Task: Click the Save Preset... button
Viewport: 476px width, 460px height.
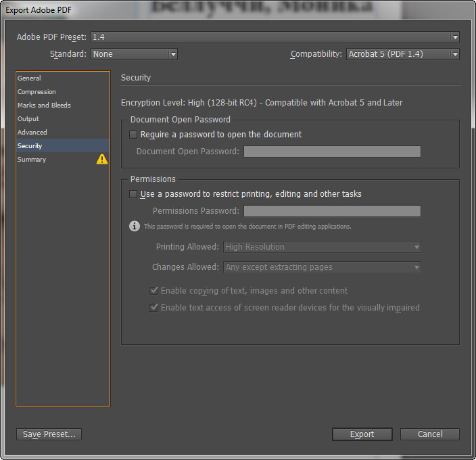Action: point(49,434)
